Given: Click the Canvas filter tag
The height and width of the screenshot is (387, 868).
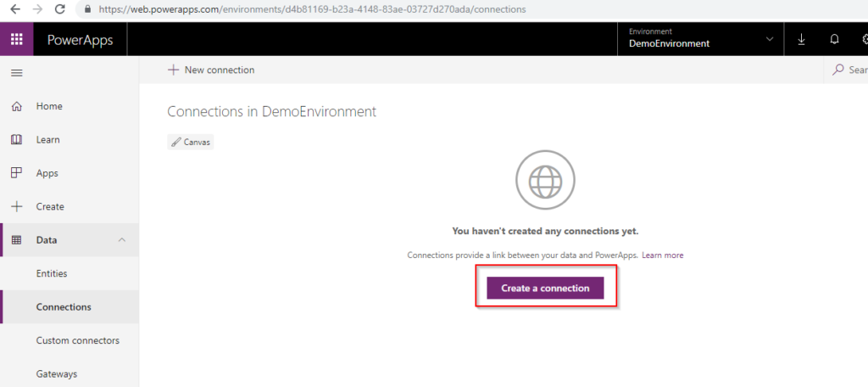Looking at the screenshot, I should tap(191, 143).
